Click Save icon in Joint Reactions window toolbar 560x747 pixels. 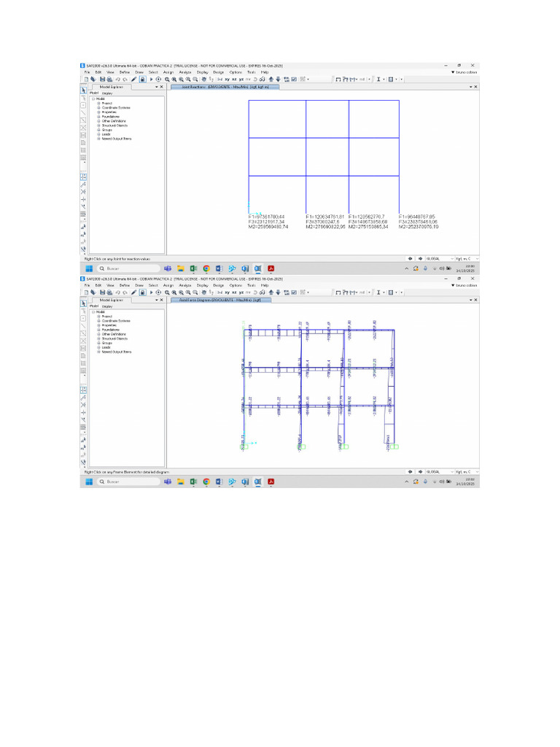(x=102, y=80)
